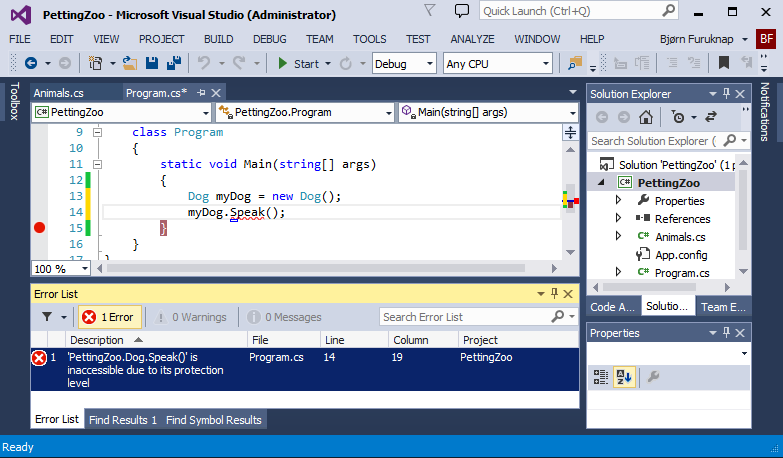
Task: Toggle the breakpoint on line 15
Action: pos(39,228)
